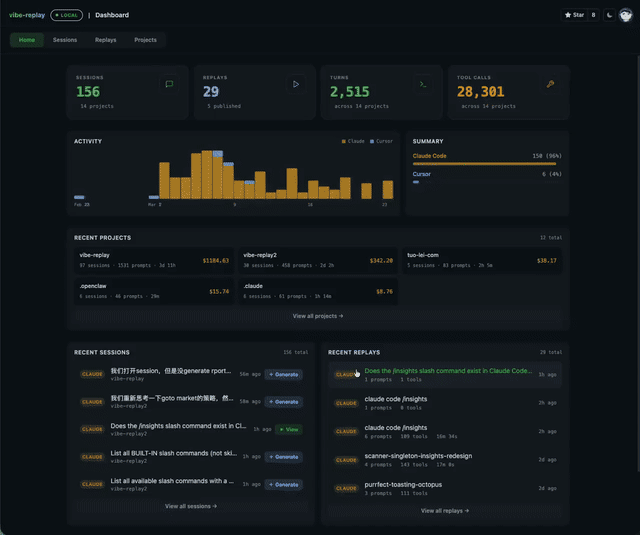
Task: Click the page vertical scrollbar
Action: [x=638, y=263]
